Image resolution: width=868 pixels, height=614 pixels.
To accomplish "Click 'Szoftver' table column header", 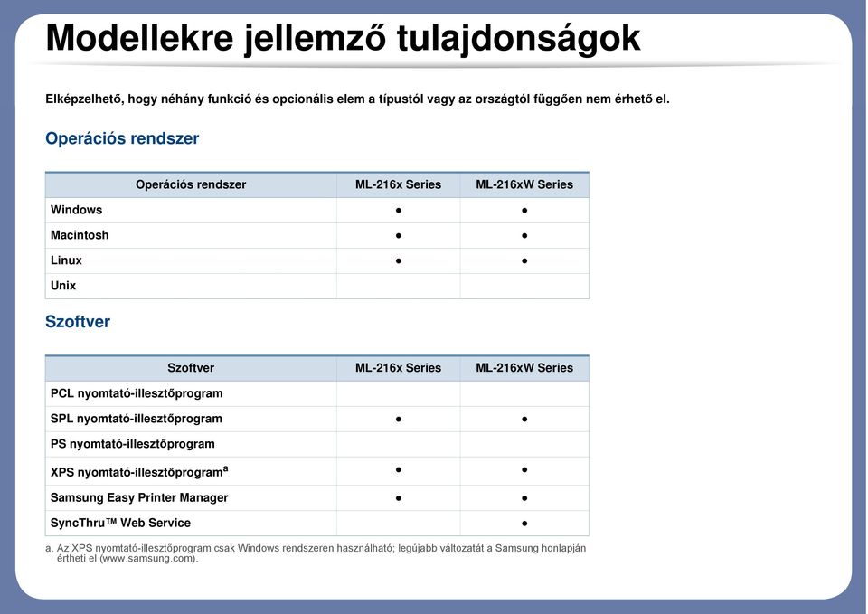I will pyautogui.click(x=191, y=368).
